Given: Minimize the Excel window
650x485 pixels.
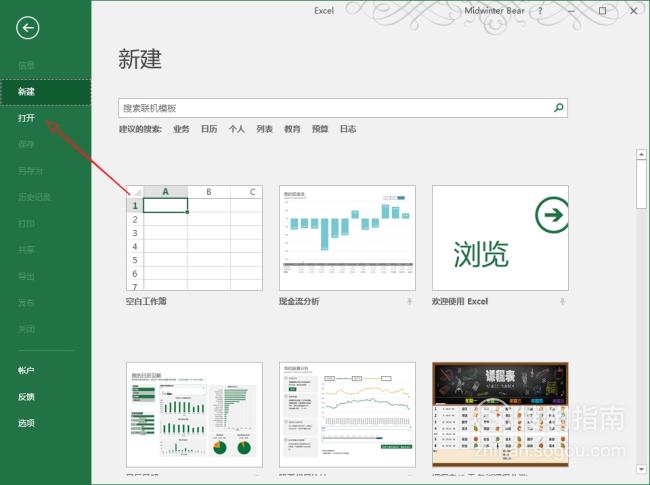Looking at the screenshot, I should point(571,11).
